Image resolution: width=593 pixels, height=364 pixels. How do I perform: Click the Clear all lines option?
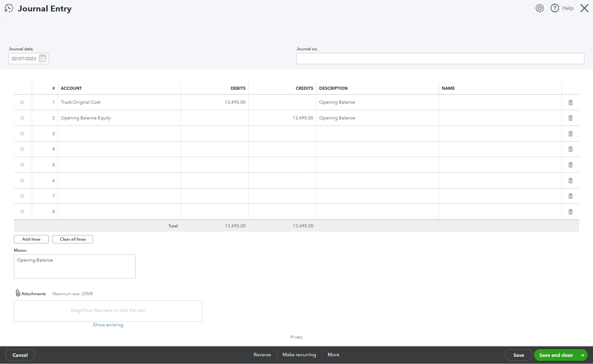click(73, 239)
